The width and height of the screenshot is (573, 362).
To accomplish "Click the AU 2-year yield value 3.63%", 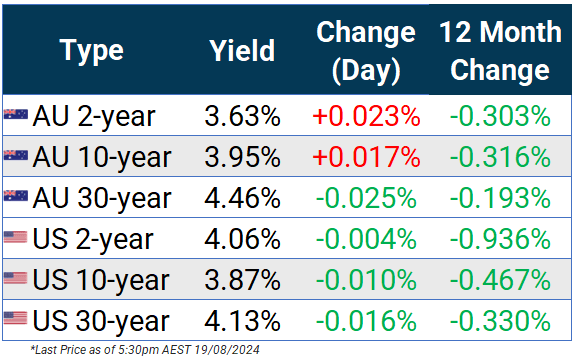I will point(242,117).
